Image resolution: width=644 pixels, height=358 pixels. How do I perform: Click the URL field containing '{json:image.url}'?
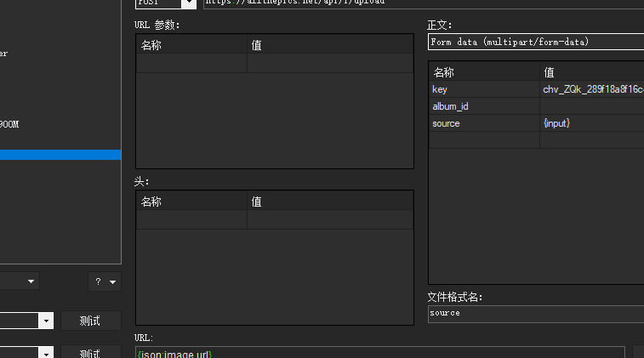379,353
